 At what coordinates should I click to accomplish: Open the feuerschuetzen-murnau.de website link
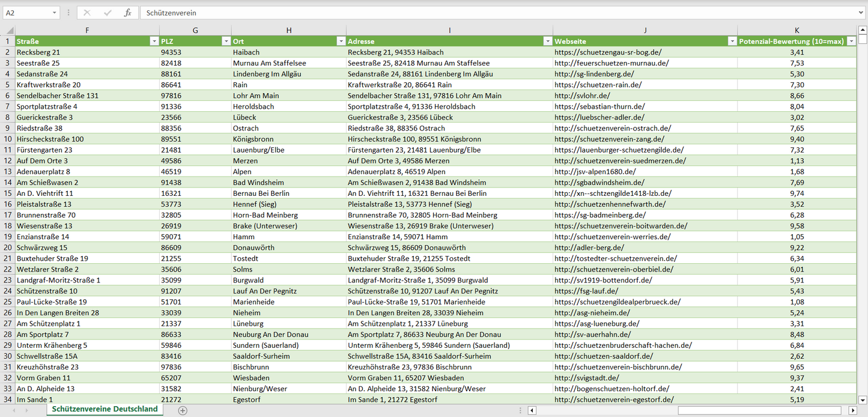(x=612, y=63)
